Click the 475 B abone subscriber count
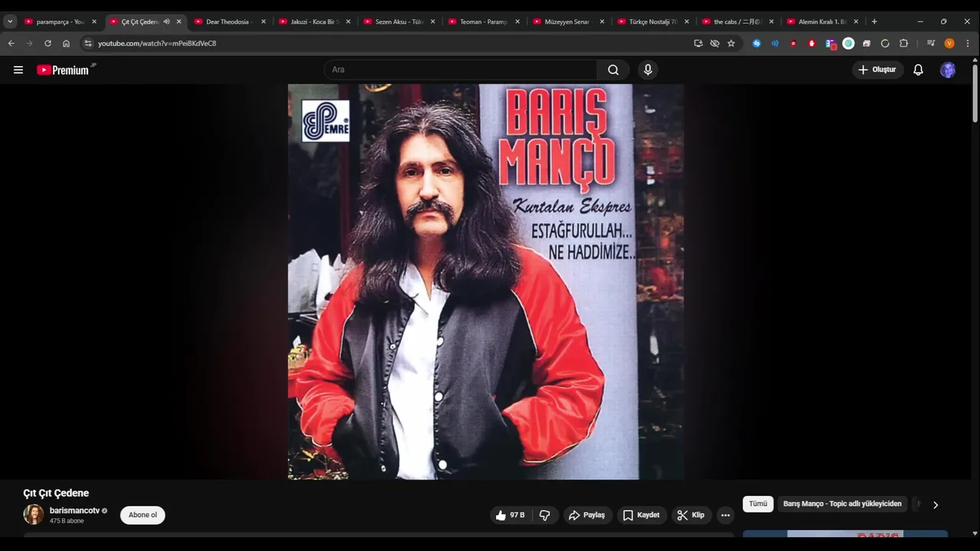This screenshot has height=551, width=980. (x=67, y=521)
